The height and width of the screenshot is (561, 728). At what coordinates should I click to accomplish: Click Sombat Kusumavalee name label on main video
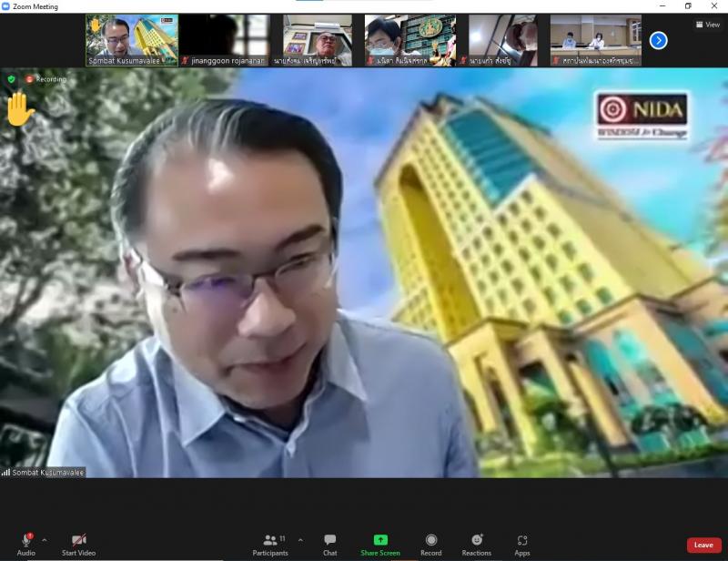coord(44,473)
